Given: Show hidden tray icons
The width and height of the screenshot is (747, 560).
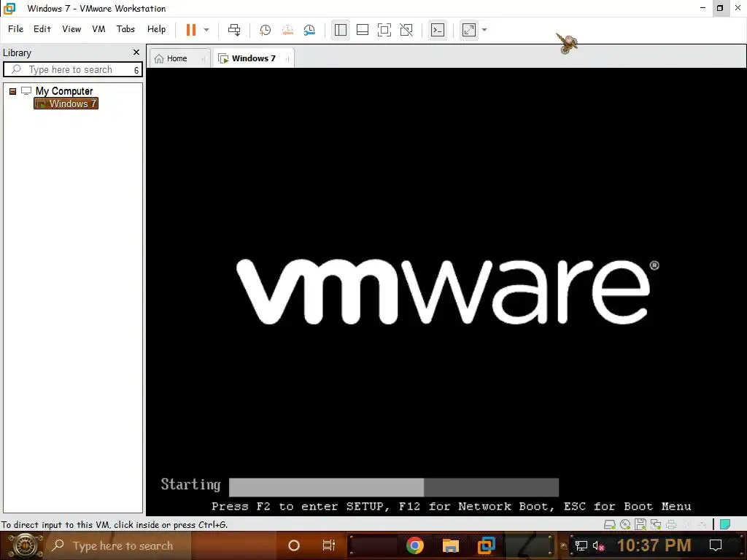Looking at the screenshot, I should click(564, 546).
